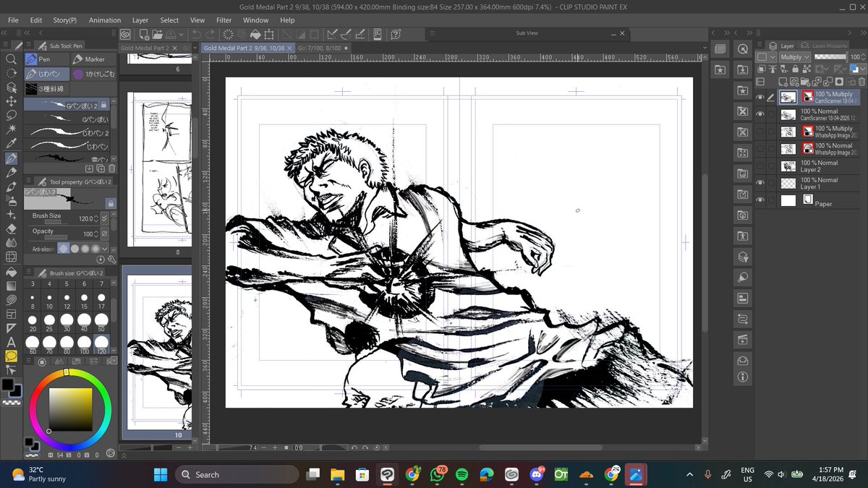Switch to Layer Property tab
Viewport: 868px width, 488px height.
[822, 46]
